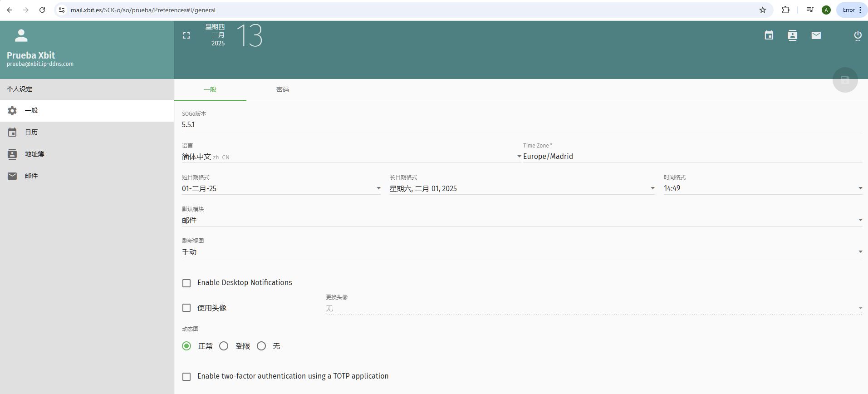Click the envelope icon beside 邮件
Viewport: 868px width, 394px height.
(12, 176)
